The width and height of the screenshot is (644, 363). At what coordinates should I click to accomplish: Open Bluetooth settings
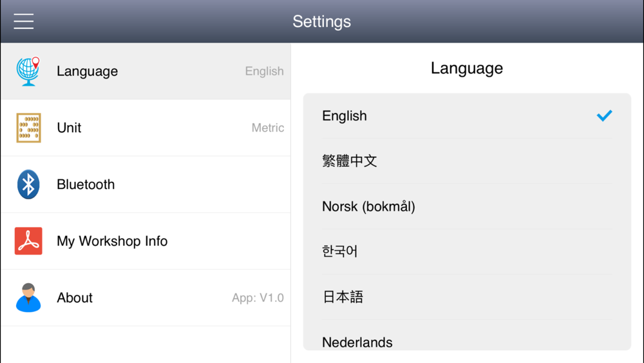pos(146,184)
